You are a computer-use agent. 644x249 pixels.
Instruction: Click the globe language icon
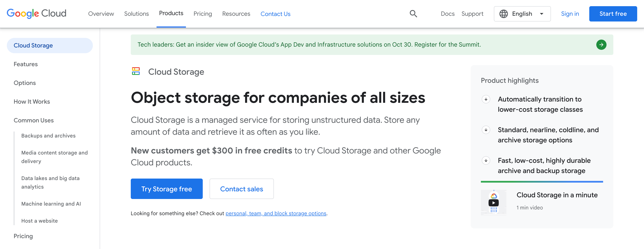pos(503,14)
